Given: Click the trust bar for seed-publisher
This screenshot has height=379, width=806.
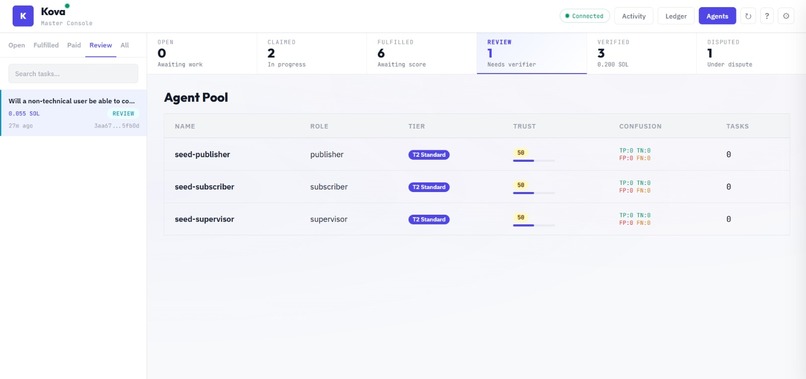Looking at the screenshot, I should click(534, 161).
